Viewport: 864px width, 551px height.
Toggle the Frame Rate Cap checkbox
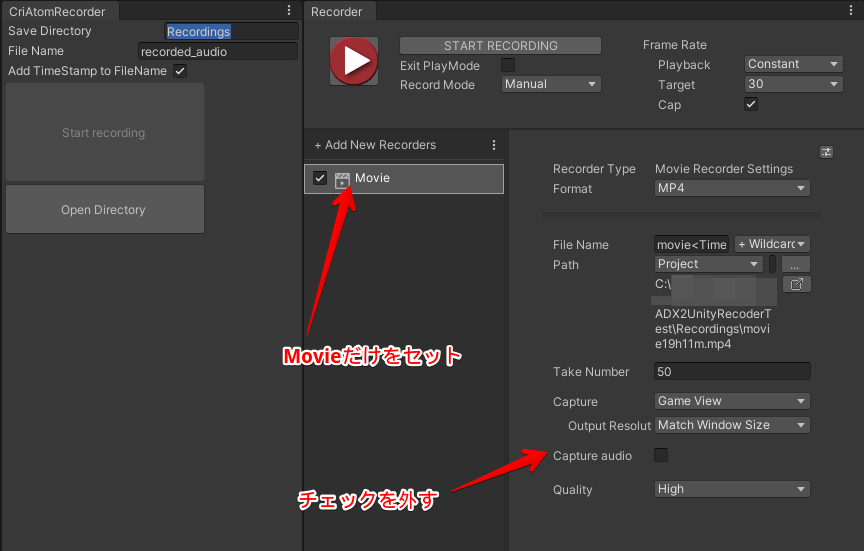click(751, 104)
